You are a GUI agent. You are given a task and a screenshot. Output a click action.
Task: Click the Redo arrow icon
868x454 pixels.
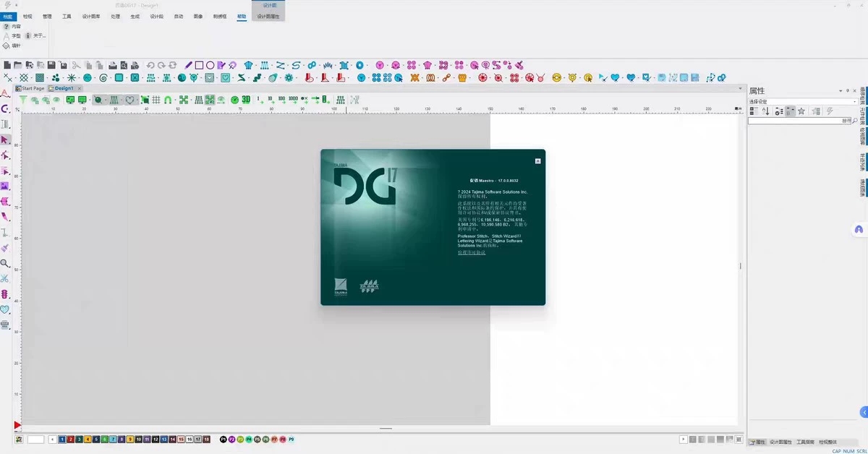161,65
